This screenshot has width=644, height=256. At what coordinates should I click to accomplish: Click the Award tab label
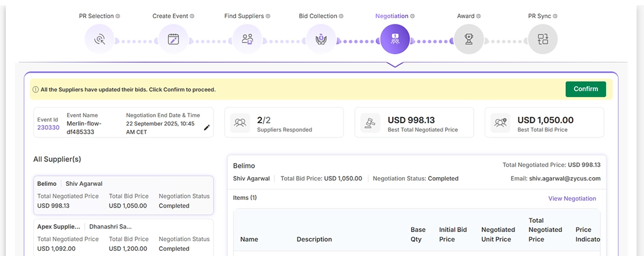click(466, 16)
